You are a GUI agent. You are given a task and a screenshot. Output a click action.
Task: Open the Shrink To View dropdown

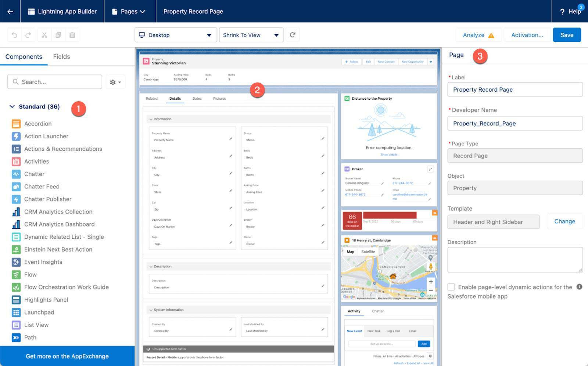click(251, 35)
